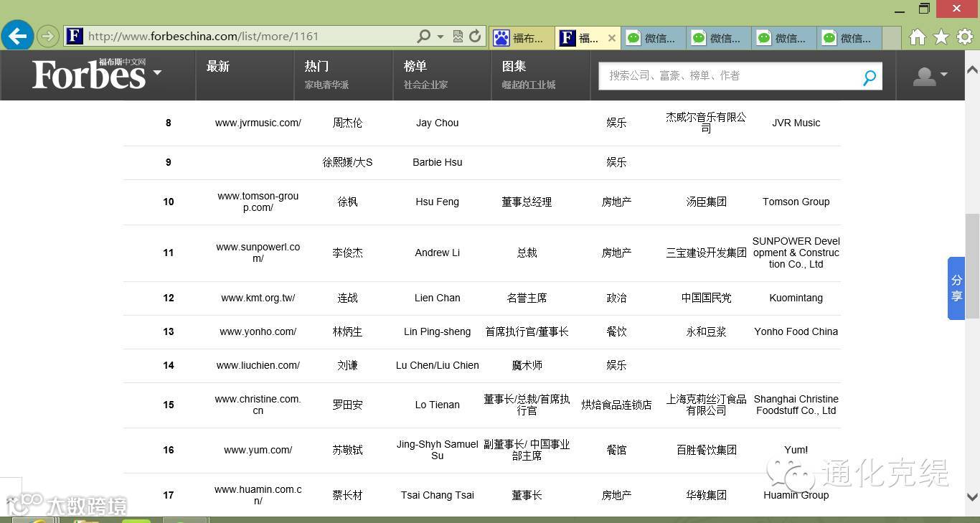Open the 榜单 menu

tap(415, 67)
